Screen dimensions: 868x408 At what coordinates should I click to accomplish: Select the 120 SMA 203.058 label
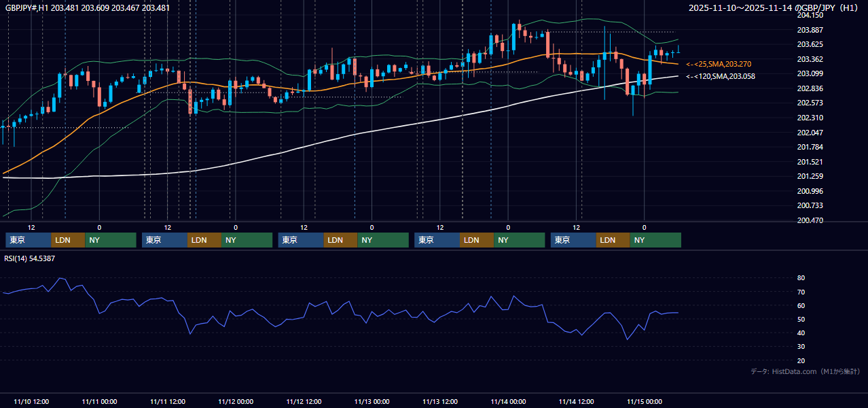(721, 76)
